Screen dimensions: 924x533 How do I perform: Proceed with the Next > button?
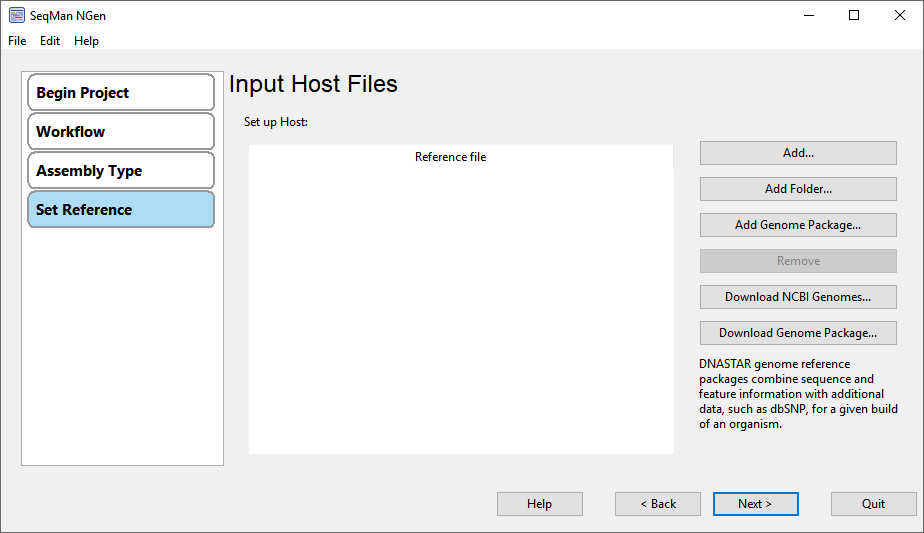point(755,504)
